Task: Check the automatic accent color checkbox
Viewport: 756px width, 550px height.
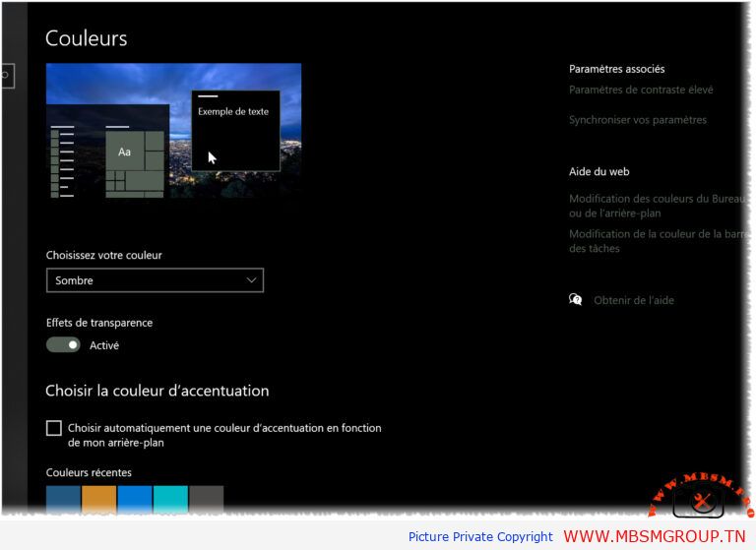Action: (x=53, y=429)
